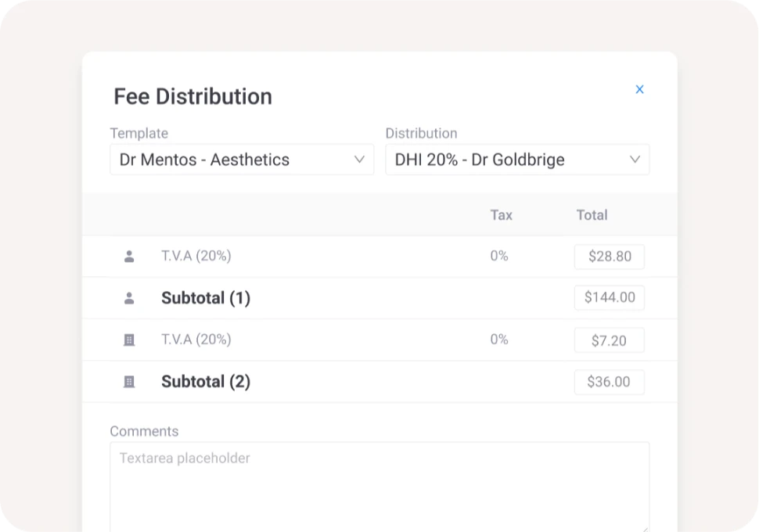Click the Total column header
Screen dimensions: 759x532
(592, 215)
